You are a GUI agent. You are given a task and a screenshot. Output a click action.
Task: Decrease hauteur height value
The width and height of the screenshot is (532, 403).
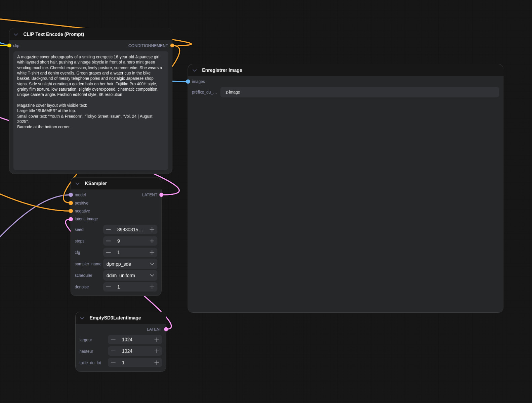point(113,351)
